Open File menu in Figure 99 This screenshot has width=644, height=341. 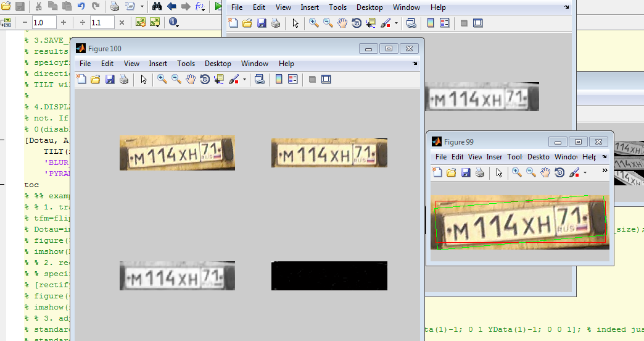(x=440, y=157)
